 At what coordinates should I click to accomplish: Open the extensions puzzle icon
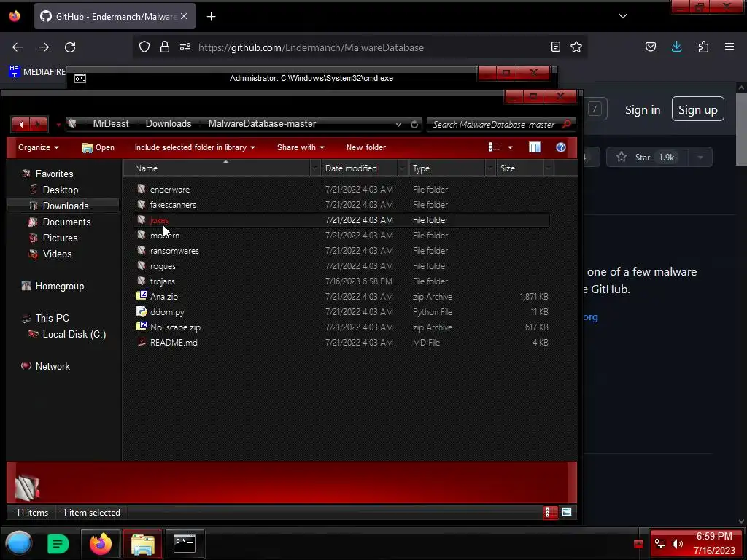coord(703,47)
